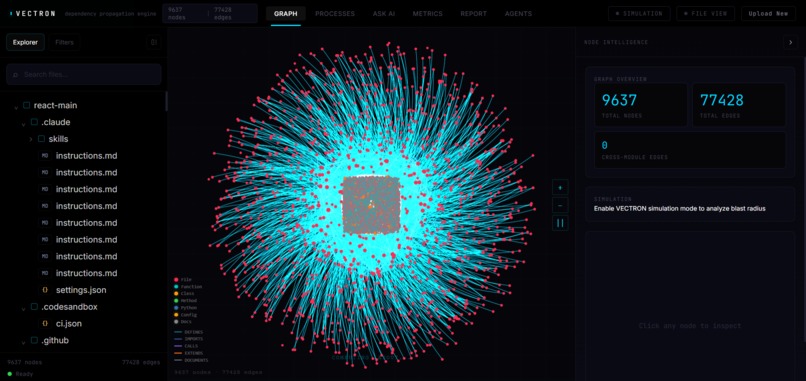
Task: Click the DOCUMENTS edge line in the legend
Action: [177, 360]
